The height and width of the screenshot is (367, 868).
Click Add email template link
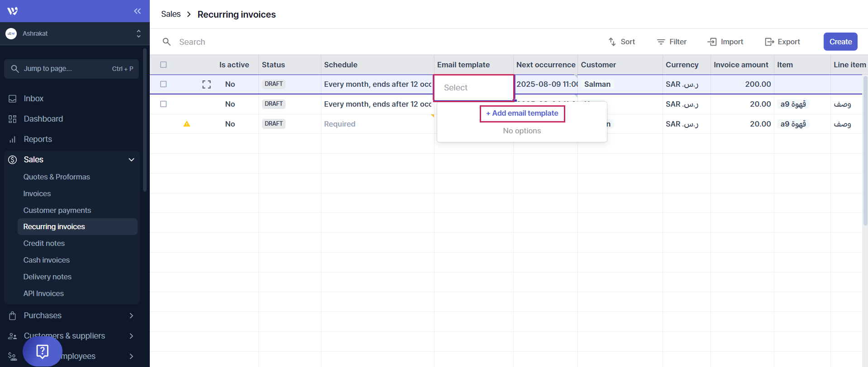(522, 113)
